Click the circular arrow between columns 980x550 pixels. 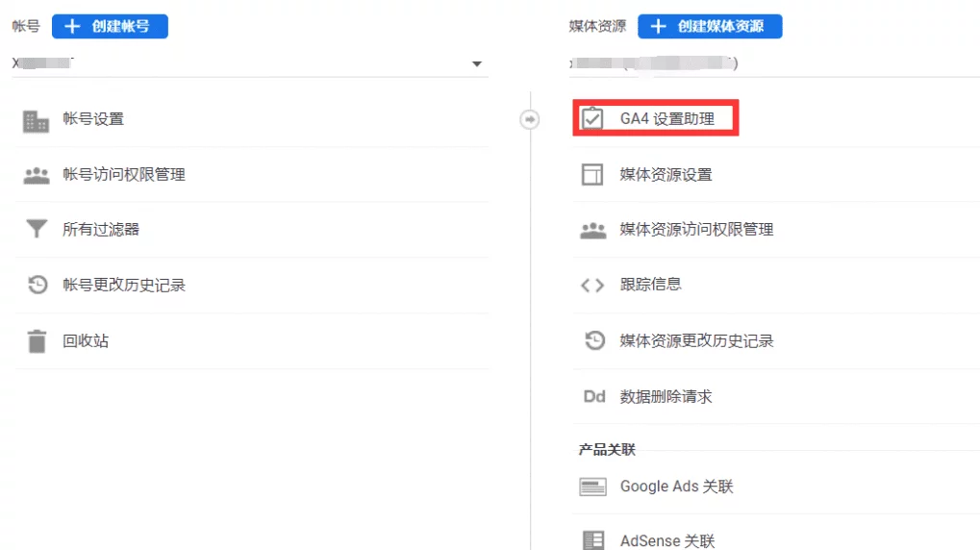coord(529,119)
